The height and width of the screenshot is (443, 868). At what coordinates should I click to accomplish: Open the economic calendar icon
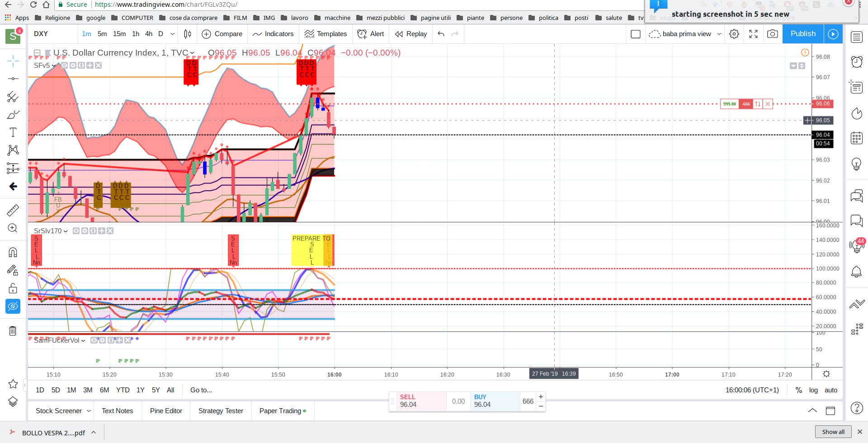(x=857, y=138)
